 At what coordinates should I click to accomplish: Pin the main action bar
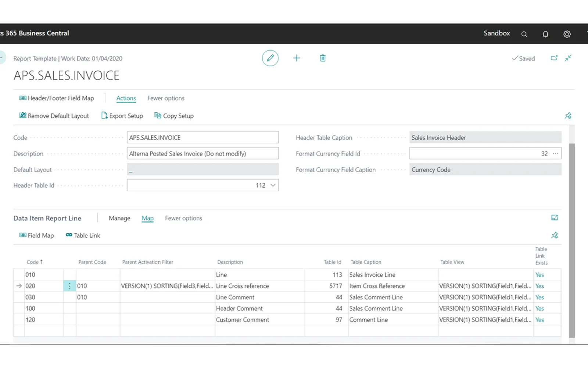coord(568,116)
